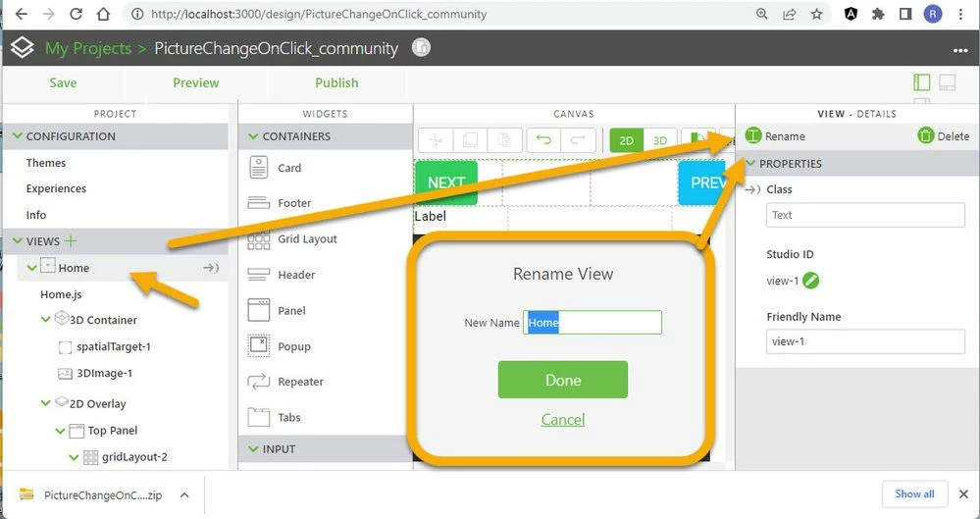Click the Delete view trash icon

click(x=926, y=135)
